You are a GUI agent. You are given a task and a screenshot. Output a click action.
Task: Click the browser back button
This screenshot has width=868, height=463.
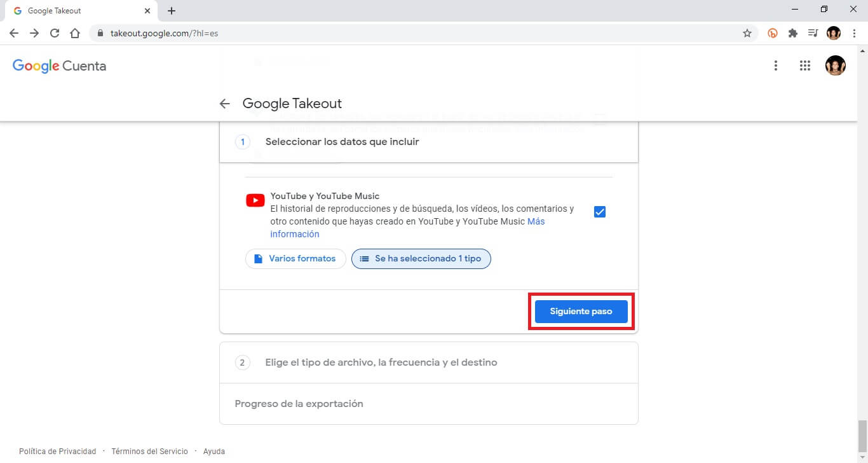(14, 33)
